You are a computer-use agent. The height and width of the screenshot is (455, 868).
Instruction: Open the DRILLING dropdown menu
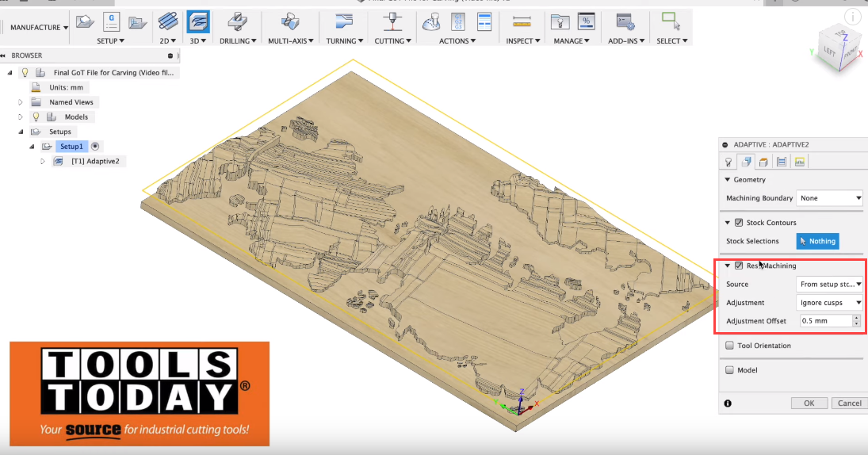click(x=238, y=41)
